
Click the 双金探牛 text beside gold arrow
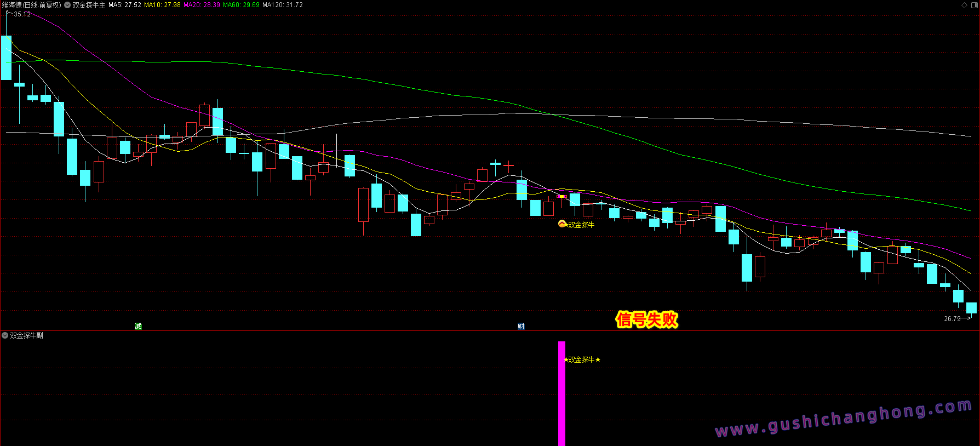tap(581, 225)
